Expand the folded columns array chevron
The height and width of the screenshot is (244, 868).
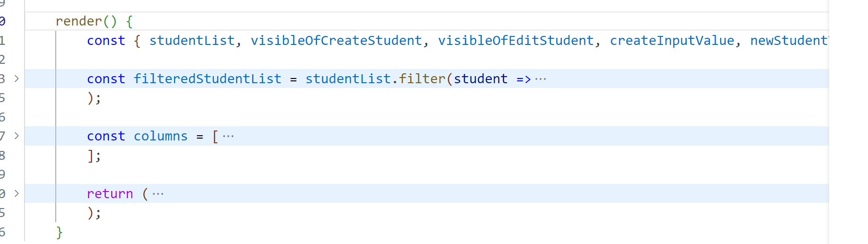click(x=17, y=136)
